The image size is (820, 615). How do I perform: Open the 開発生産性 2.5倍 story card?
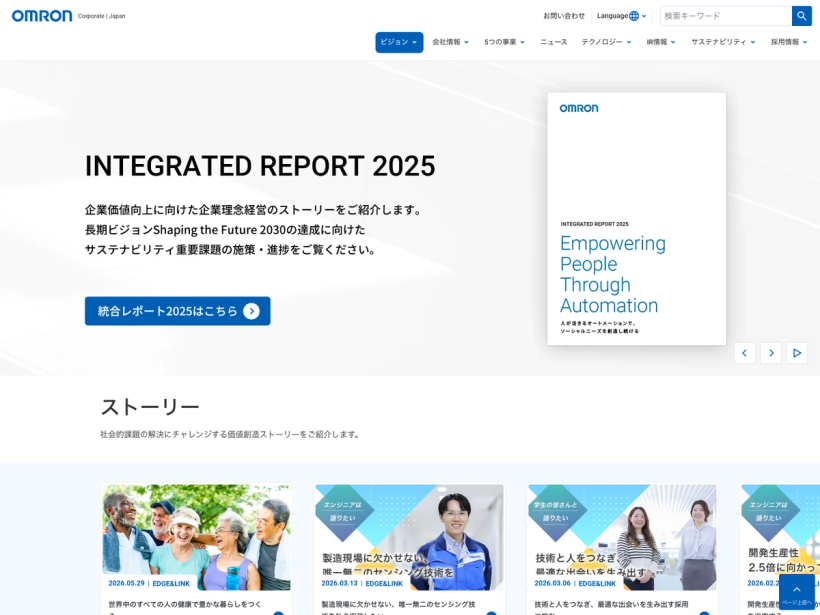tap(780, 549)
